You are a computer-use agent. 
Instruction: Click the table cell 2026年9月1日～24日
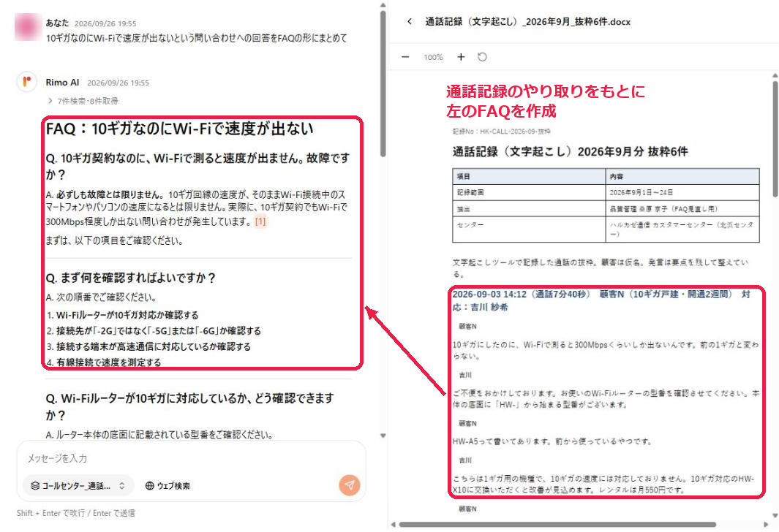click(x=682, y=192)
